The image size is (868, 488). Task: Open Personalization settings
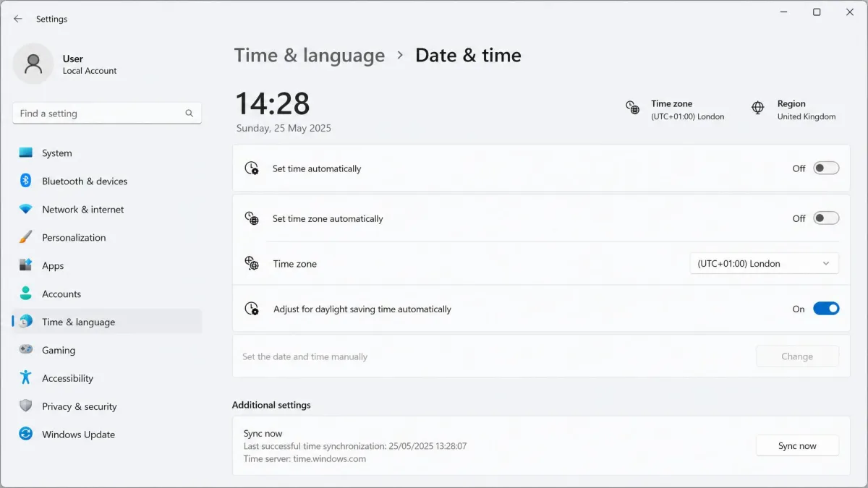107,237
